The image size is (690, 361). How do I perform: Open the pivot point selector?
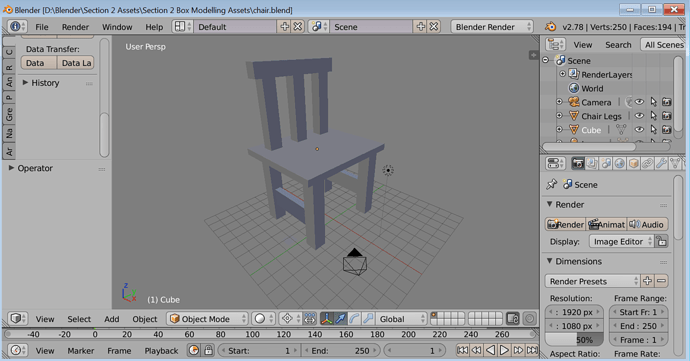click(x=291, y=318)
